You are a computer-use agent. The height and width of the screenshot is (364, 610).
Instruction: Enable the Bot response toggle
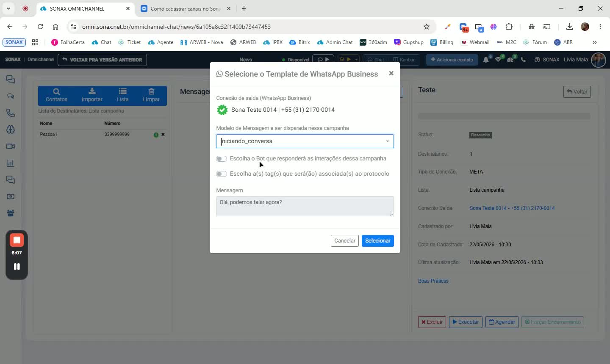pyautogui.click(x=221, y=159)
